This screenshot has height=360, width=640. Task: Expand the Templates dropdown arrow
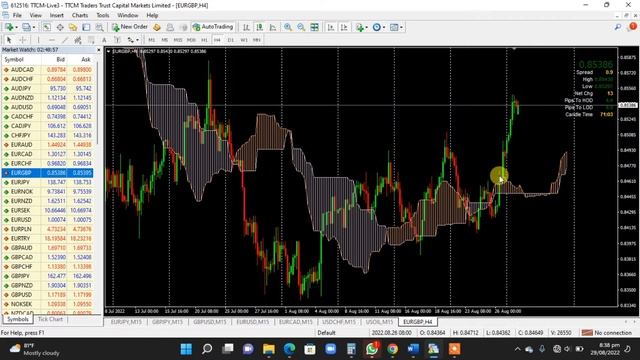click(402, 27)
